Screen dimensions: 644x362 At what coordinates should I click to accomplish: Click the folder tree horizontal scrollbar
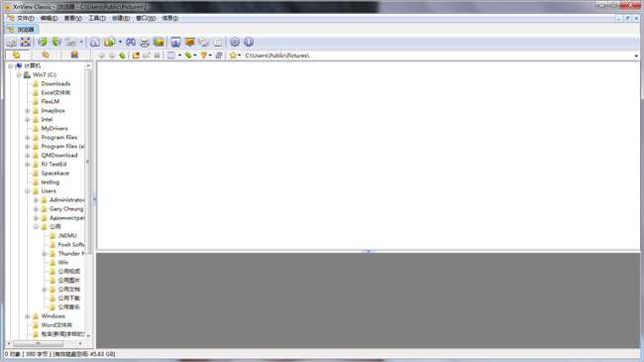click(45, 343)
